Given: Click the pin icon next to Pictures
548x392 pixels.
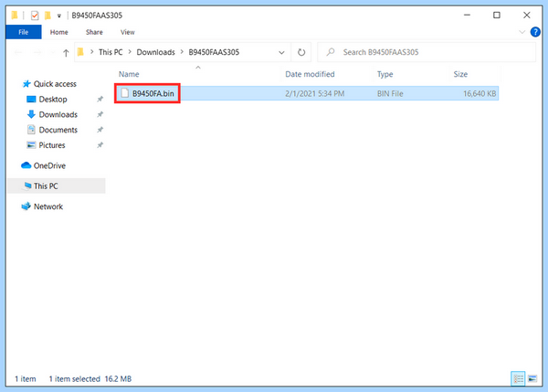Looking at the screenshot, I should pyautogui.click(x=100, y=145).
